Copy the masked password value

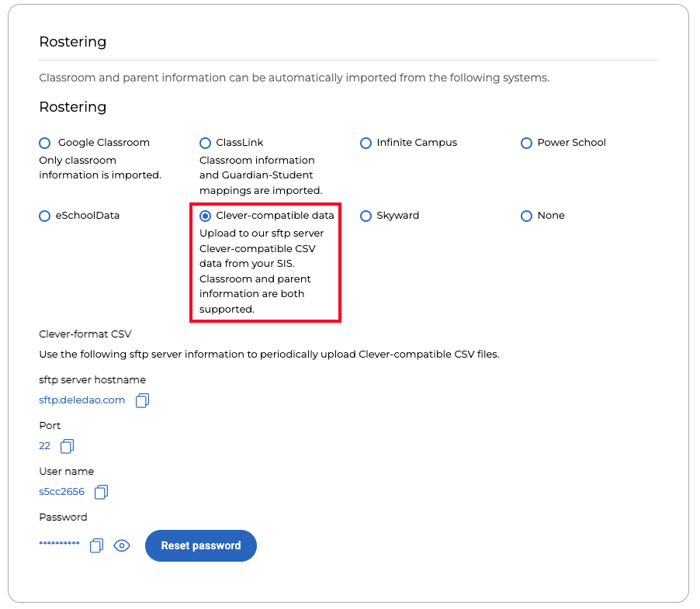pyautogui.click(x=96, y=545)
